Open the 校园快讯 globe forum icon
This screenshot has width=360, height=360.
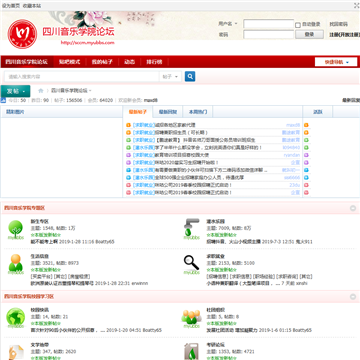[16, 318]
